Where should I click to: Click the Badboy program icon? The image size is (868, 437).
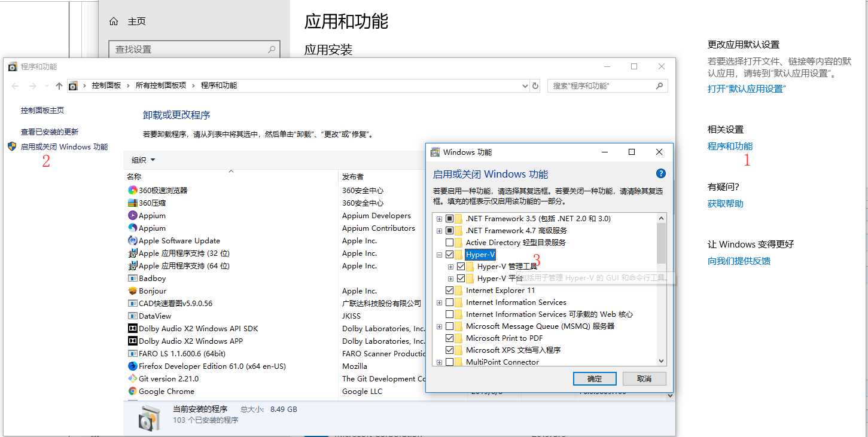click(133, 278)
